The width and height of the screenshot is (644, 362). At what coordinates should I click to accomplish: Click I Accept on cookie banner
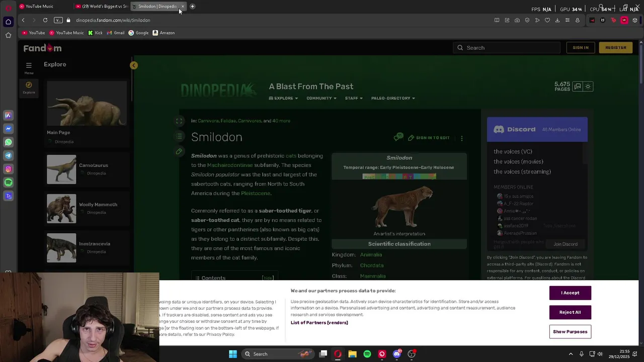click(x=570, y=293)
